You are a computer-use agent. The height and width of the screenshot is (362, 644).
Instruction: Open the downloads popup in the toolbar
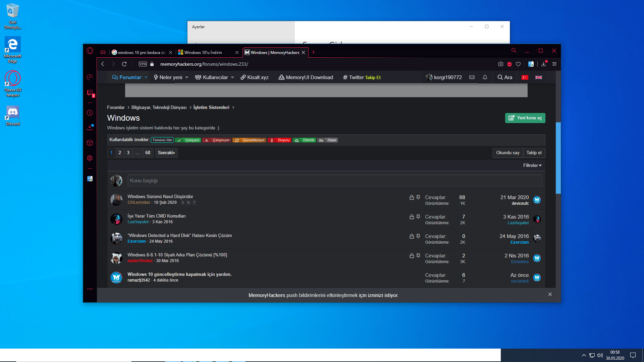[x=544, y=64]
